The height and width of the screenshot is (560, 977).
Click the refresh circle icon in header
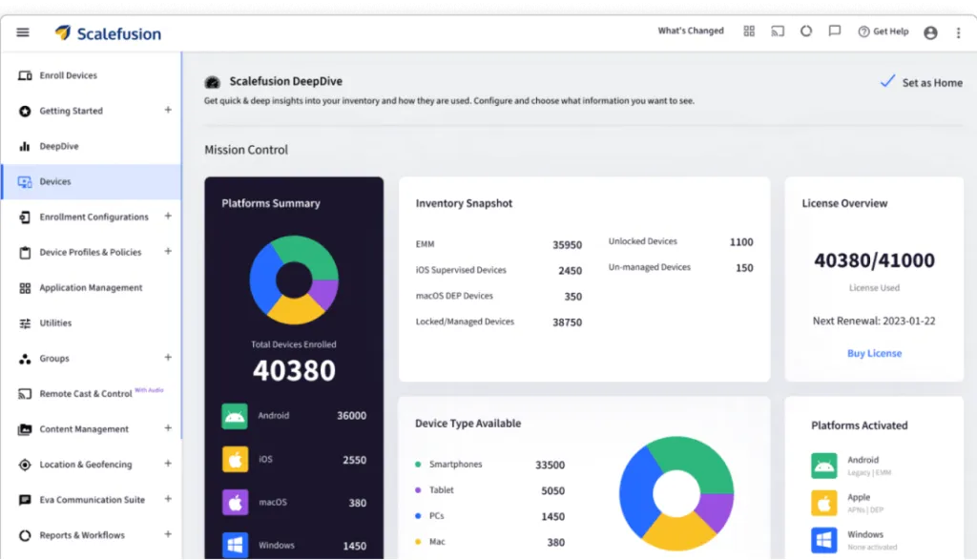coord(806,31)
